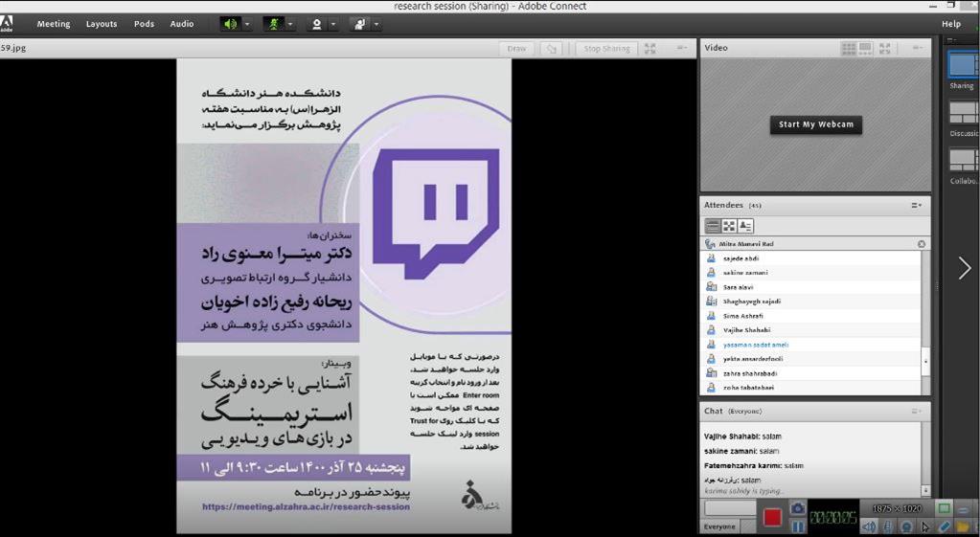
Task: Click the green recording timer display
Action: click(833, 517)
